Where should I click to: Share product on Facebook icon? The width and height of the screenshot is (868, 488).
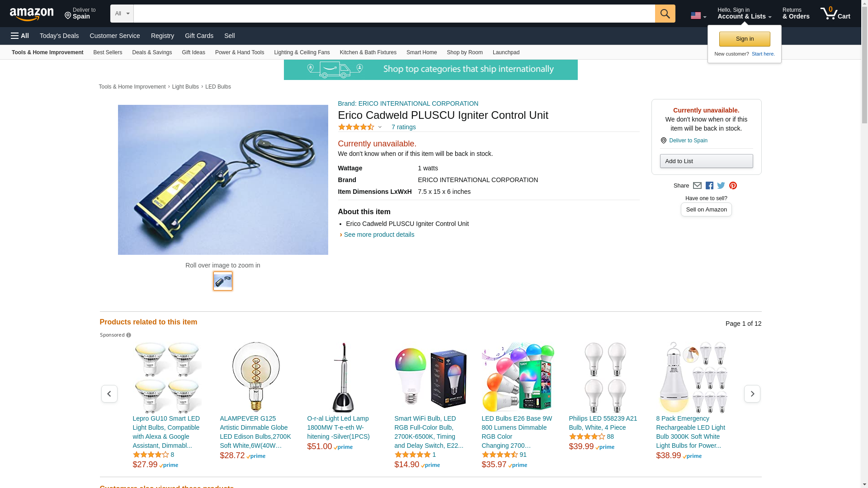[709, 186]
